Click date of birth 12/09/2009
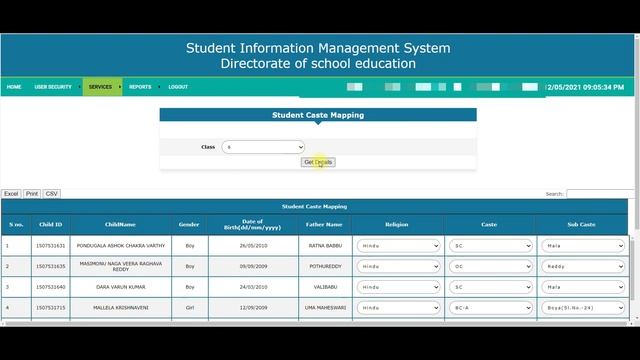The image size is (640, 360). pyautogui.click(x=253, y=308)
